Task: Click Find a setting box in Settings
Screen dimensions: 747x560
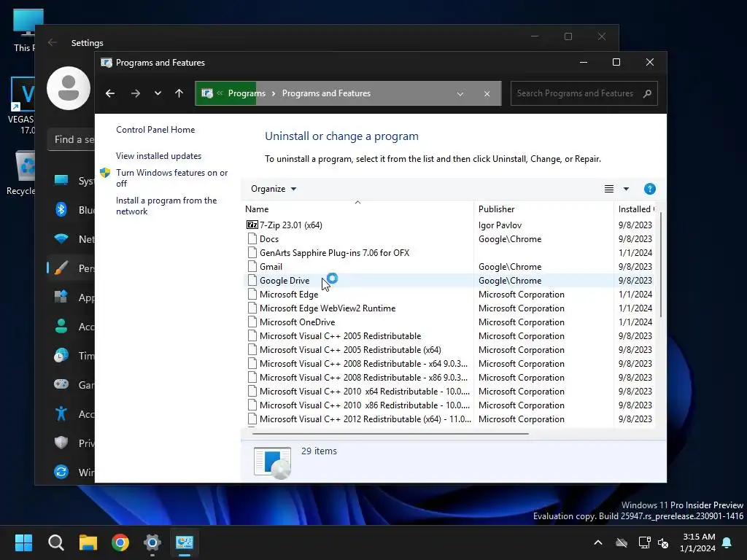Action: (71, 139)
